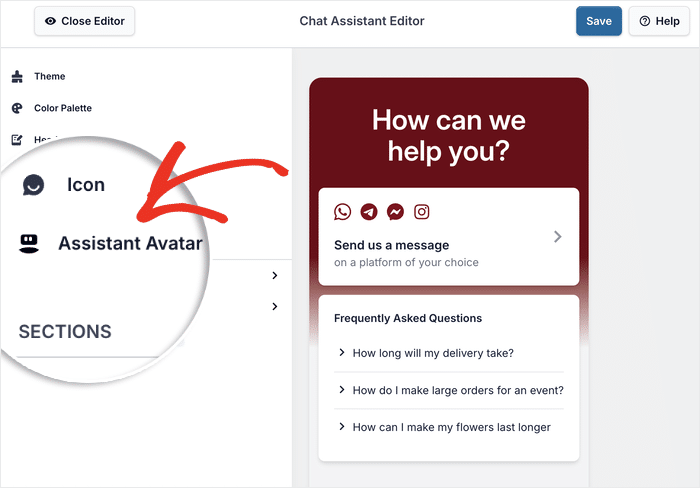Click the Messenger icon in chat preview

click(396, 212)
